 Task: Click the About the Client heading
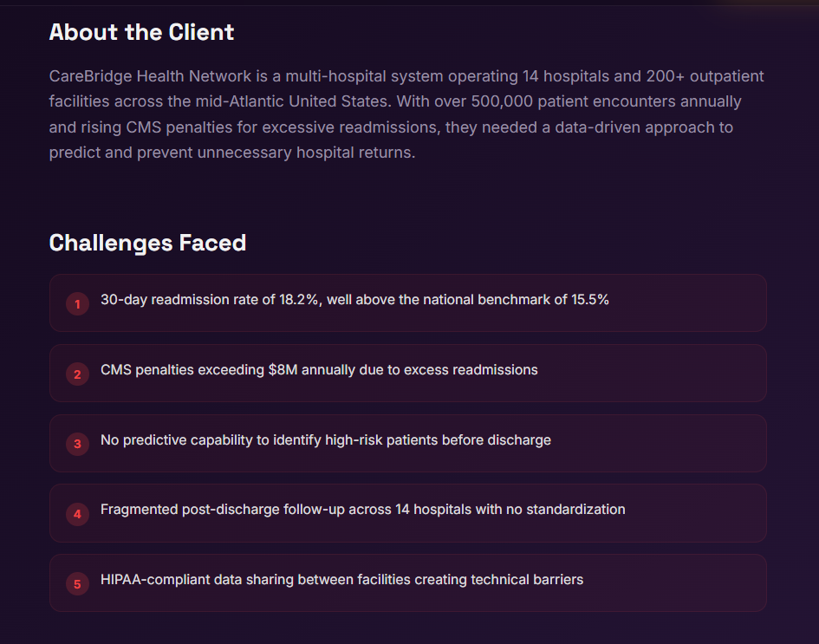pyautogui.click(x=141, y=33)
